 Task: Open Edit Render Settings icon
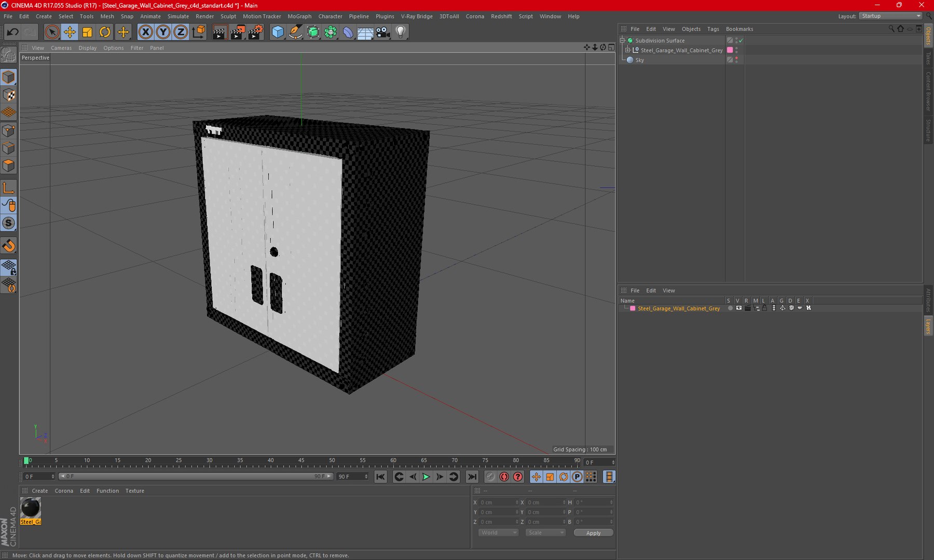coord(255,32)
